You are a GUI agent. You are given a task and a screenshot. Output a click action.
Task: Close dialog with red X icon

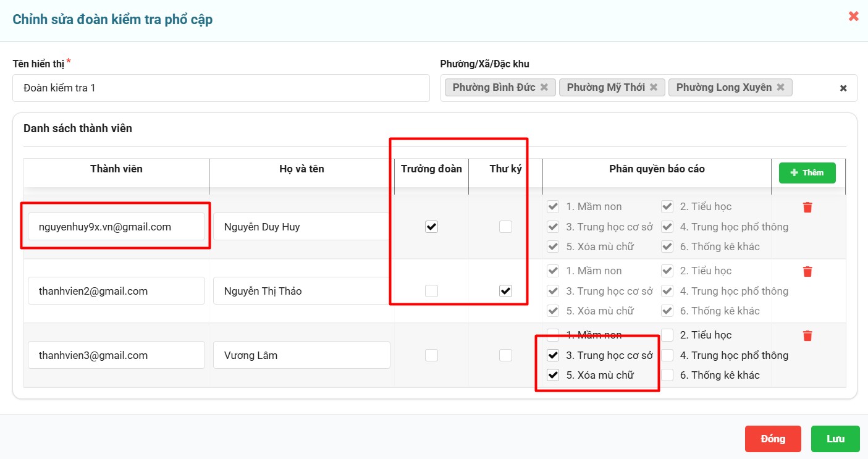tap(853, 17)
